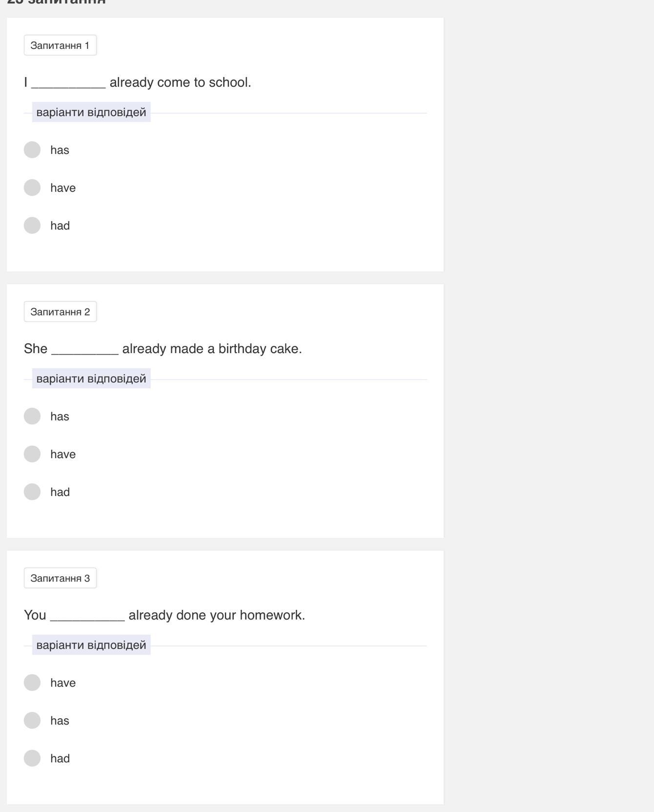Select "have" for the homework question
The width and height of the screenshot is (654, 812).
[32, 683]
